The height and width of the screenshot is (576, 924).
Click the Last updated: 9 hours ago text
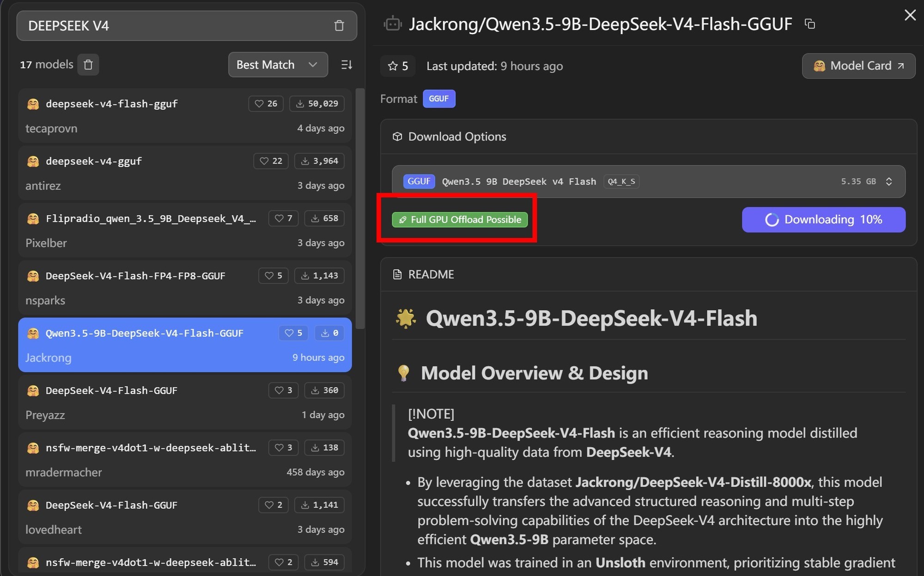494,66
